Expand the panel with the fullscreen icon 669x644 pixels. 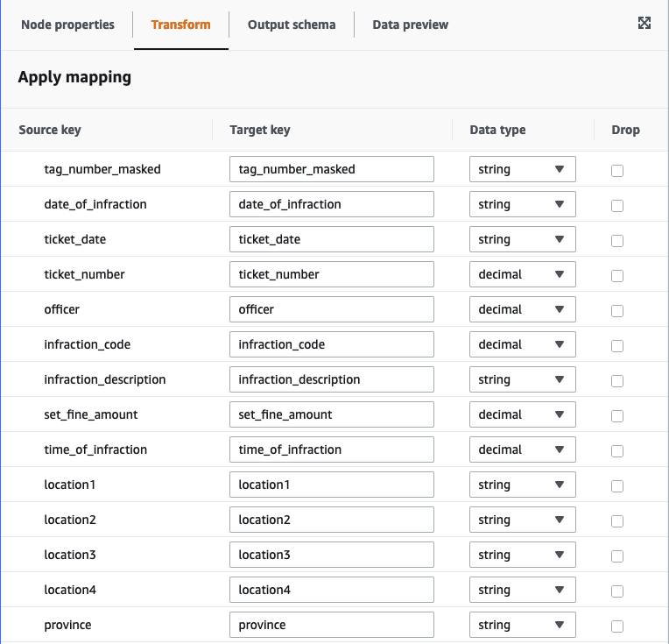point(644,24)
